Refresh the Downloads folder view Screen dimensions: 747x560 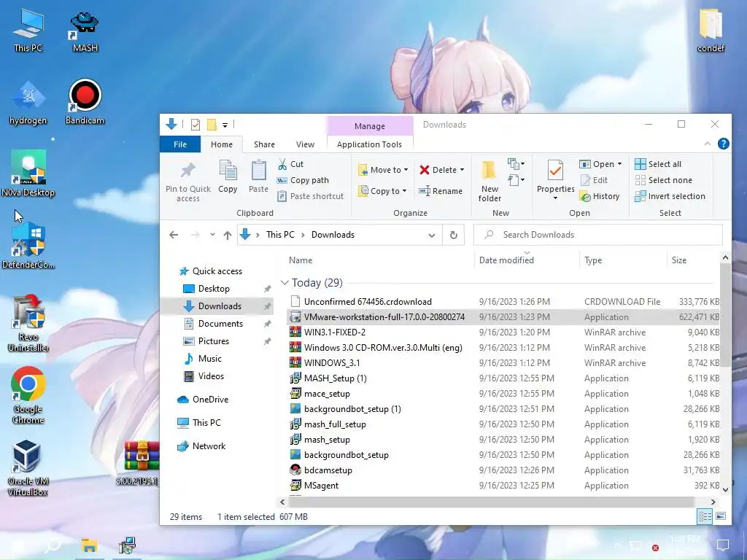(454, 235)
